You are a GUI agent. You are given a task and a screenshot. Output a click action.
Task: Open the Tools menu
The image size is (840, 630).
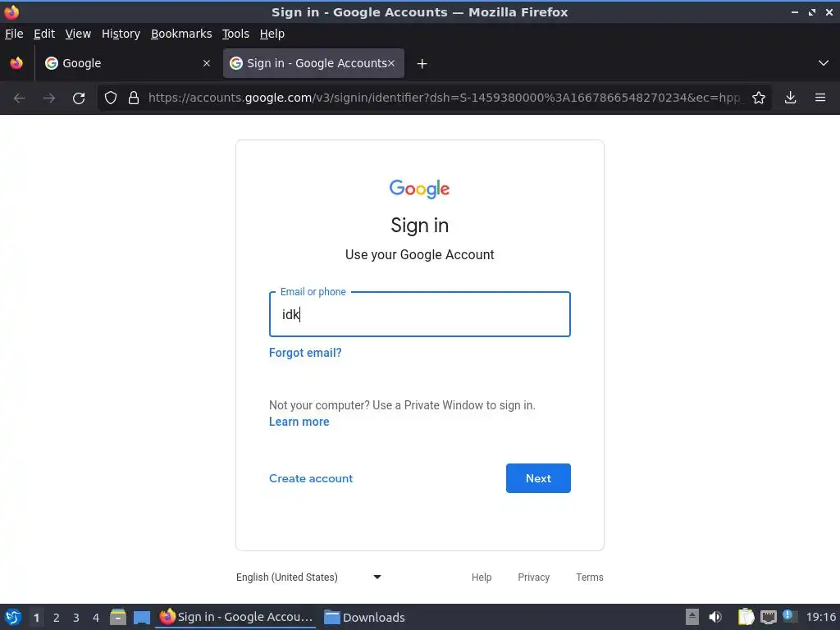coord(235,34)
